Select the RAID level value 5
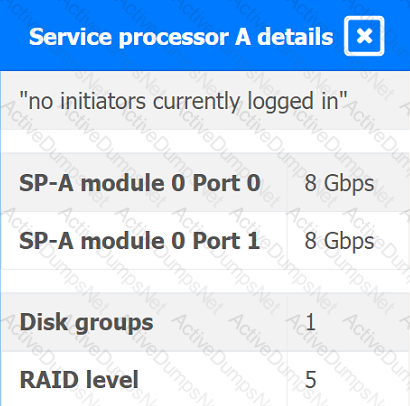The image size is (410, 406). click(310, 380)
